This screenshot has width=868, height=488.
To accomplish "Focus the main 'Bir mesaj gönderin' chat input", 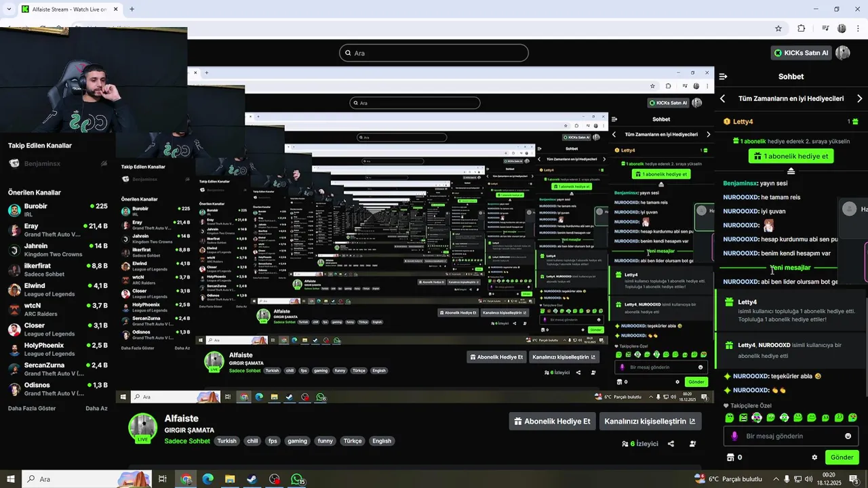I will pos(791,436).
